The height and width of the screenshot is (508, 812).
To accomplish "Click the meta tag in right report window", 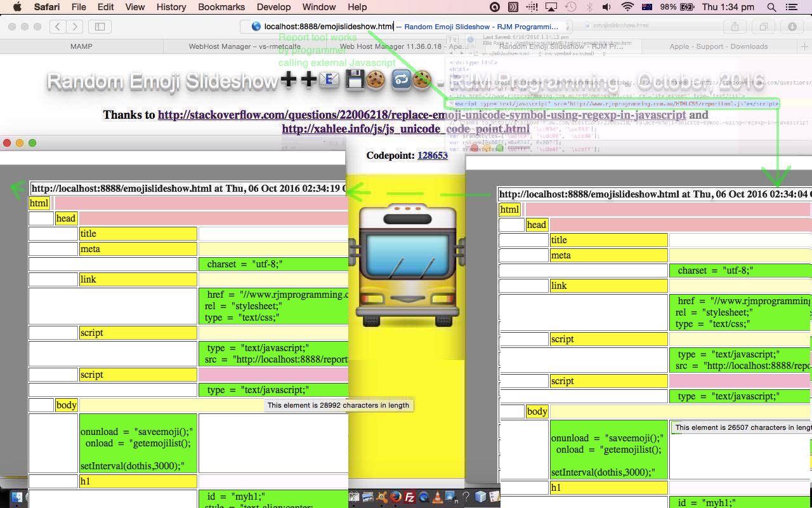I will pos(609,255).
